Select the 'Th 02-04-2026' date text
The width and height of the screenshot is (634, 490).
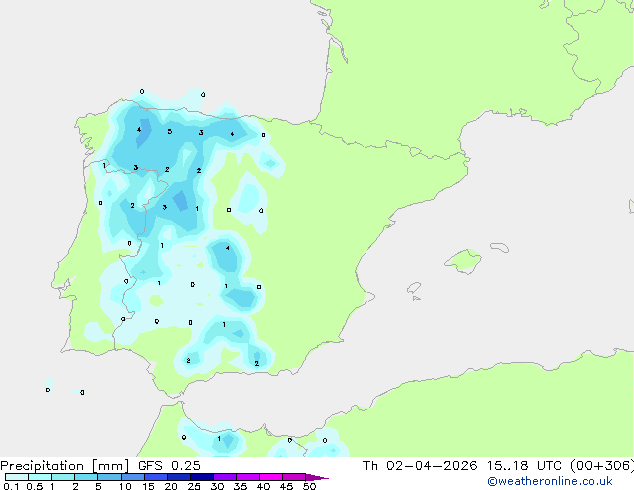point(420,466)
